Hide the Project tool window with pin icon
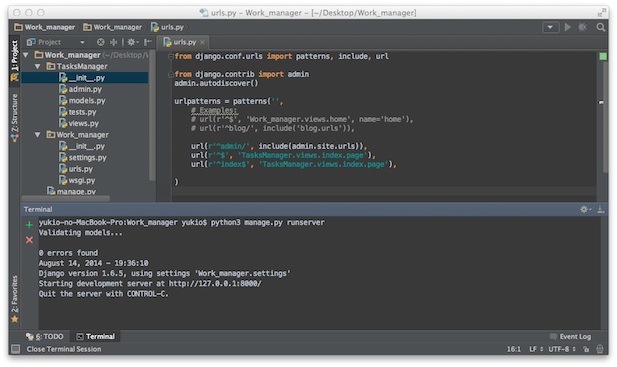 (x=148, y=42)
